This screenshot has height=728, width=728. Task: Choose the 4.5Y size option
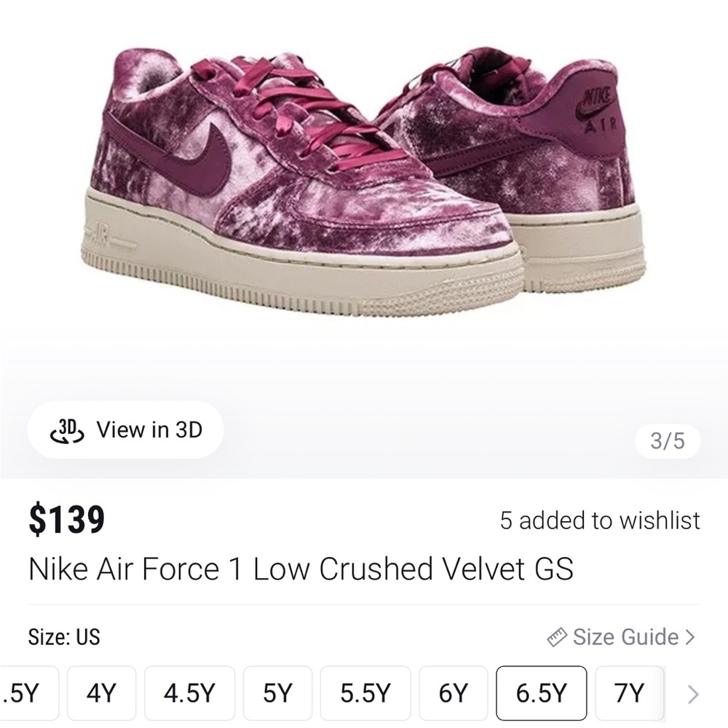point(190,693)
